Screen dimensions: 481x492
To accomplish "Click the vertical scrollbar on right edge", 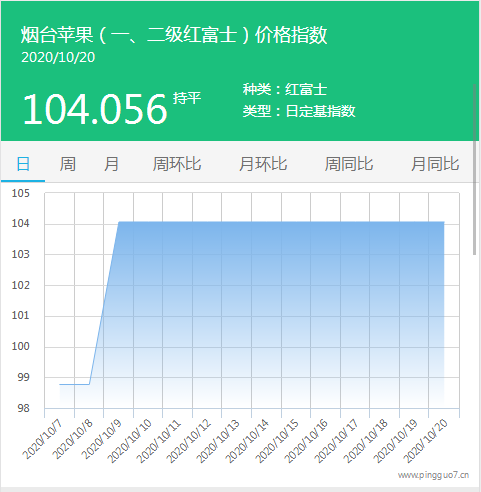I will pyautogui.click(x=475, y=169).
